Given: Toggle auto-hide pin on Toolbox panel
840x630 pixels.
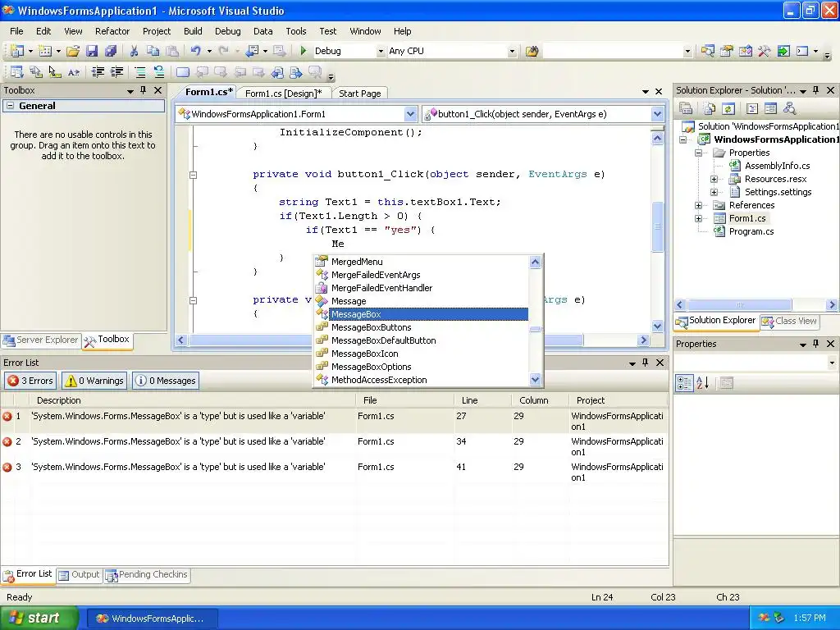Looking at the screenshot, I should pos(143,90).
